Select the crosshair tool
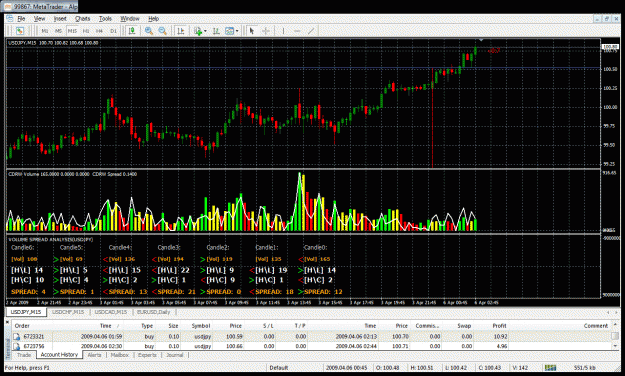The width and height of the screenshot is (625, 376). 265,31
